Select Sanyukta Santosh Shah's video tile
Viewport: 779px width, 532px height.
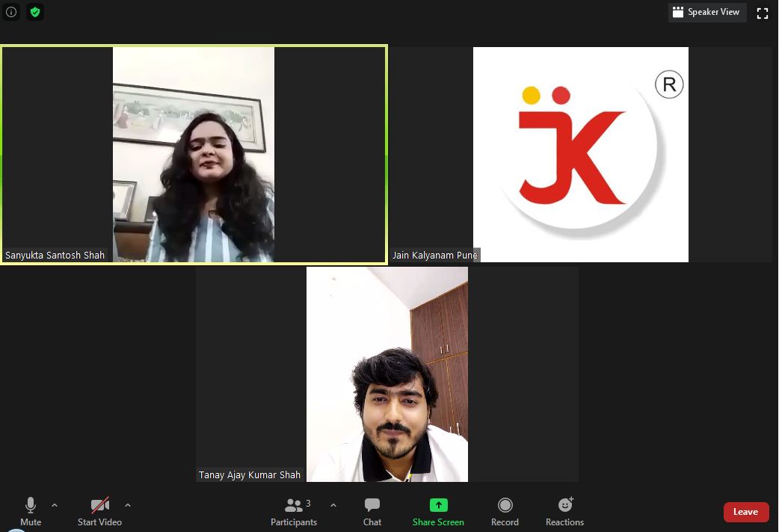[x=194, y=155]
